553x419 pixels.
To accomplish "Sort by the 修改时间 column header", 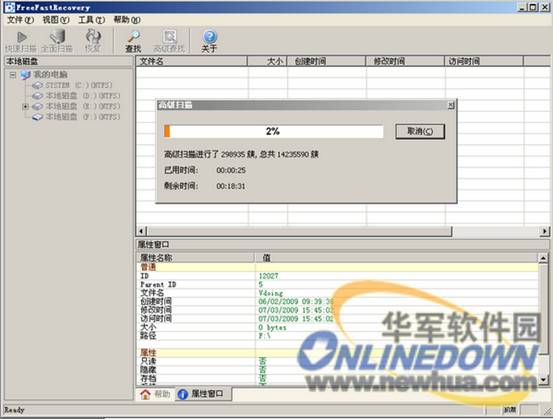I will tap(405, 61).
